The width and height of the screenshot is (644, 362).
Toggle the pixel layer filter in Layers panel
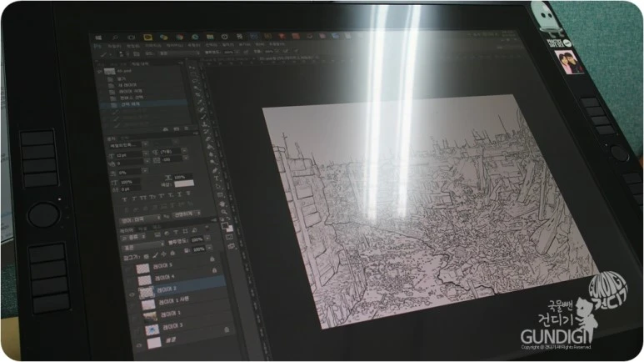pos(157,235)
